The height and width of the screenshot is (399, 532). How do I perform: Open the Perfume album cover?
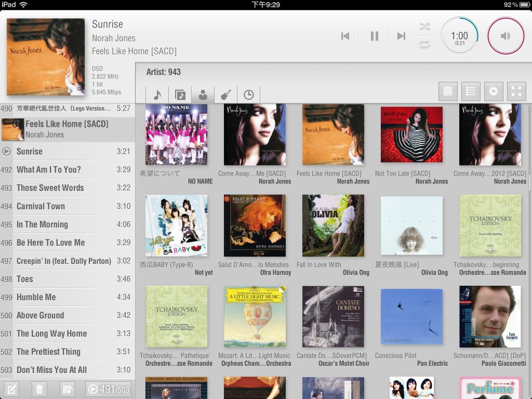click(x=490, y=388)
